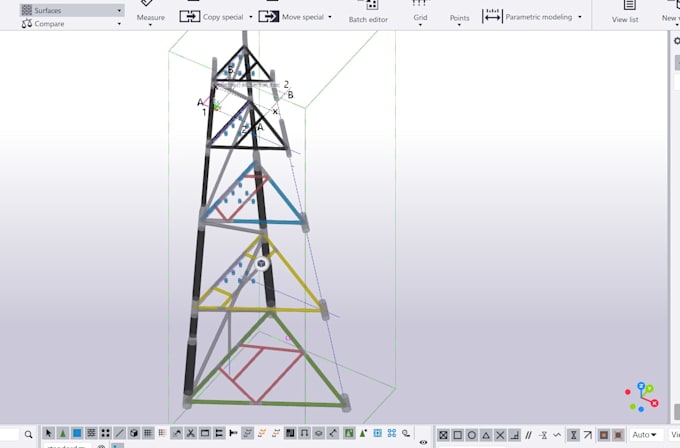680x448 pixels.
Task: Toggle the green select connections switch
Action: click(x=63, y=433)
